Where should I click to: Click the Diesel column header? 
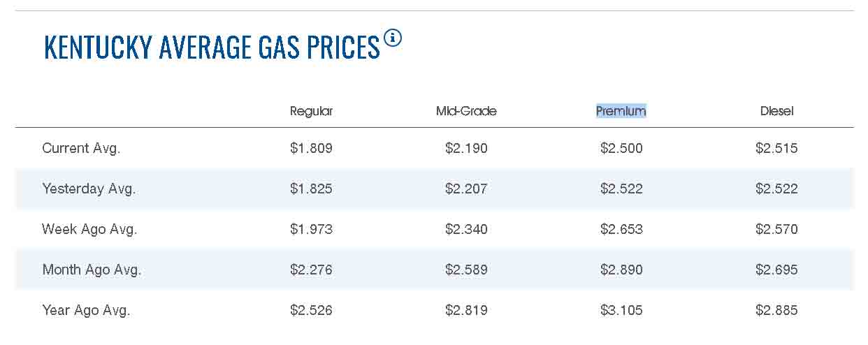pyautogui.click(x=776, y=111)
